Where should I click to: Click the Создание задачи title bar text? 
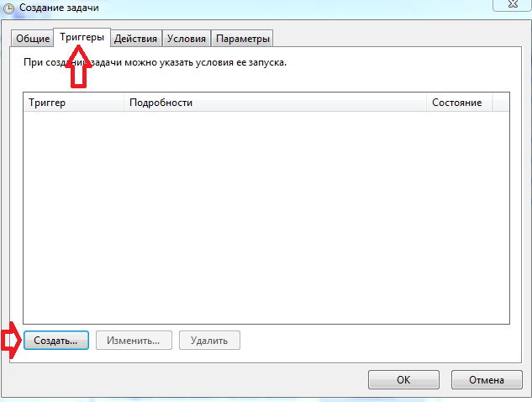click(x=59, y=8)
